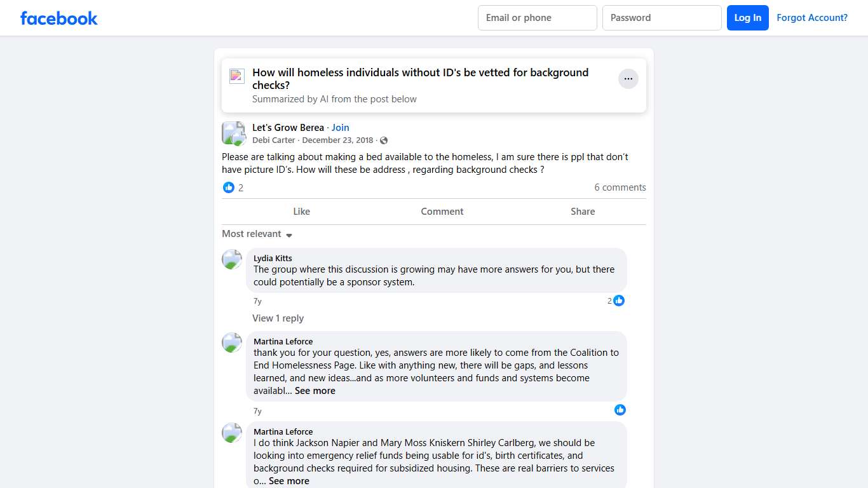Expand See more on the Jackson Napier comment
Screen dimensions: 868x488
tap(288, 481)
